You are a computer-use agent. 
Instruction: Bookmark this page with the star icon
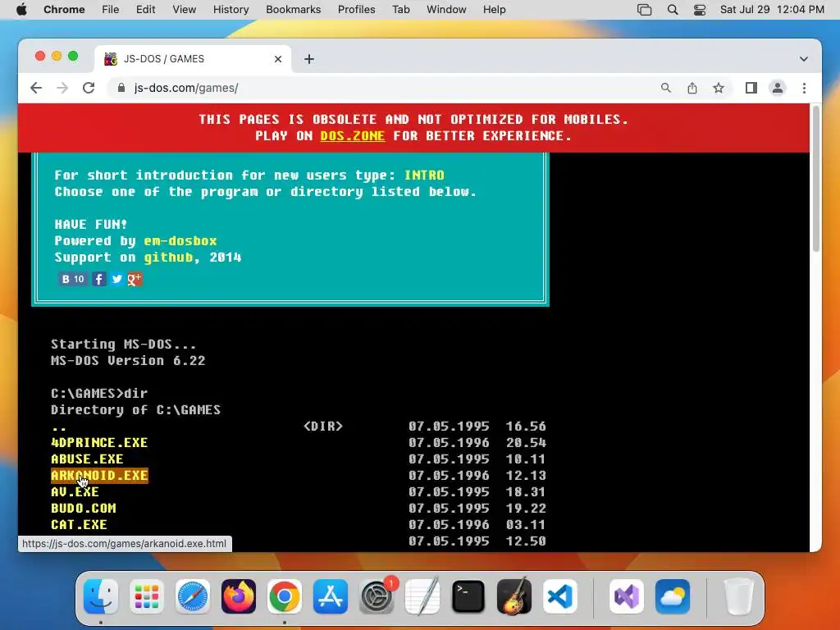[719, 88]
